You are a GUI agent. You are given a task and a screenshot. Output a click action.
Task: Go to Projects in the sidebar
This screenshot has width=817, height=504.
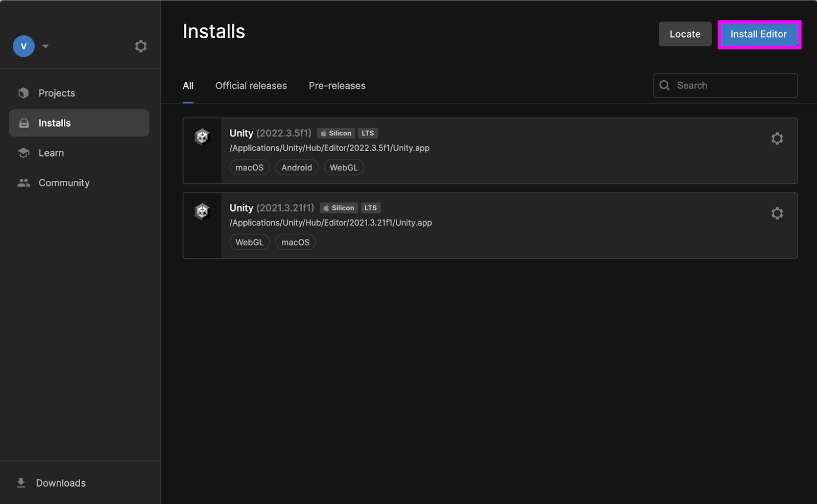[57, 93]
